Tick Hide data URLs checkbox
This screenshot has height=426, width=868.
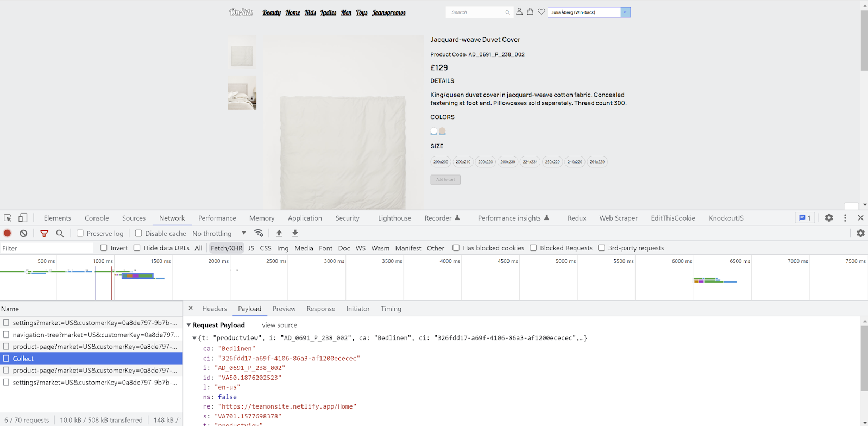[x=137, y=248]
